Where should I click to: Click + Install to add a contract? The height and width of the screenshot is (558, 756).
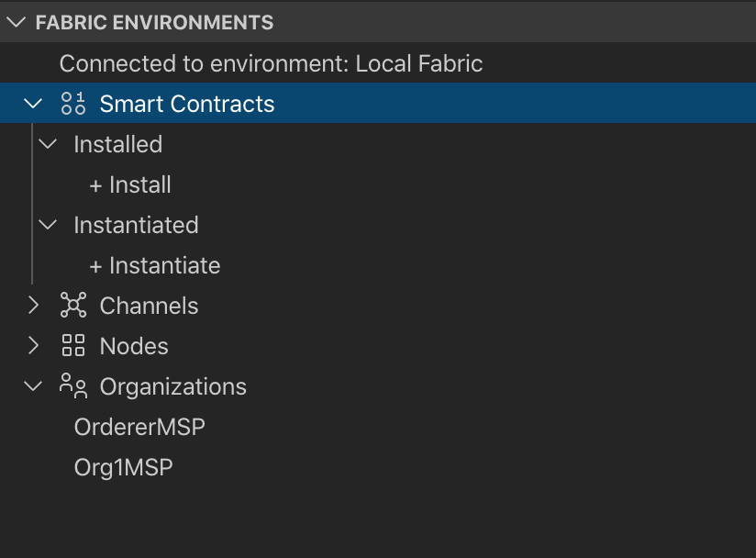[130, 184]
